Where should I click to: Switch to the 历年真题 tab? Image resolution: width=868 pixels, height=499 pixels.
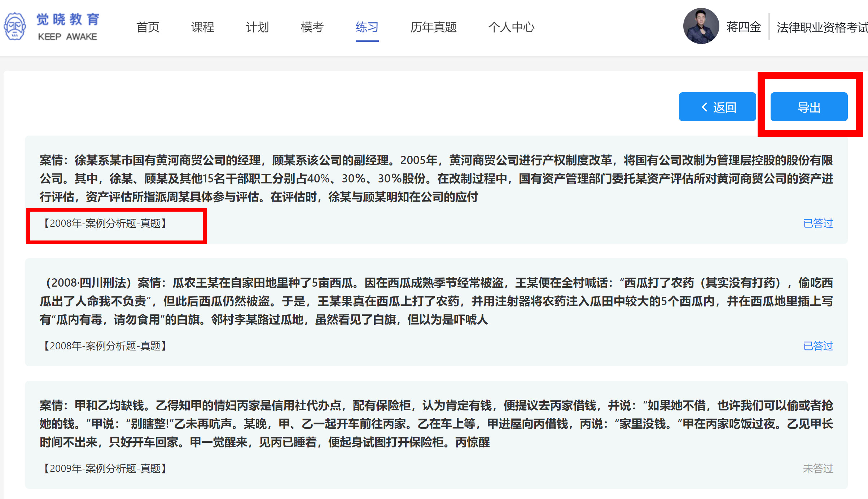[x=434, y=27]
